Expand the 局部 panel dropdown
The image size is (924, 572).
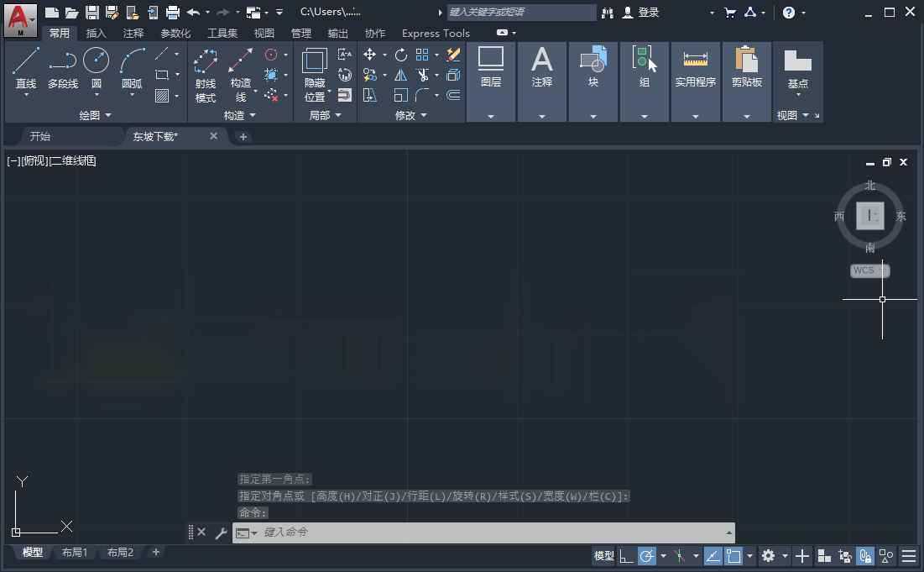(x=325, y=116)
